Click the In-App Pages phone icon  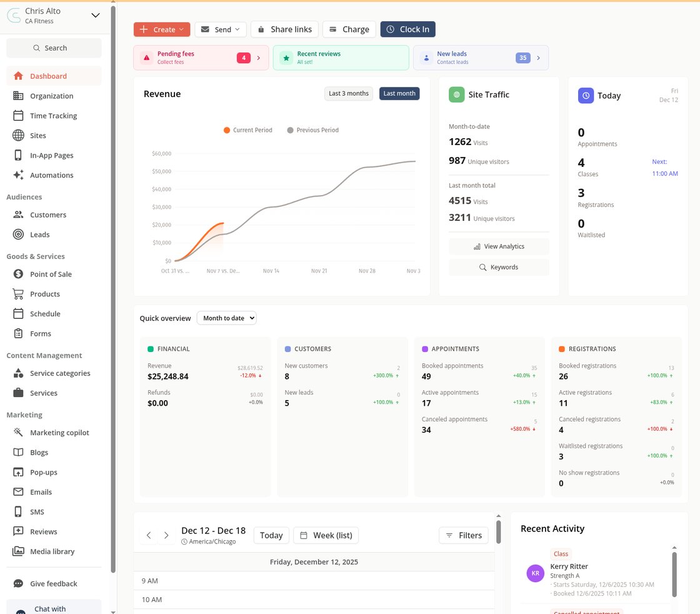[18, 155]
